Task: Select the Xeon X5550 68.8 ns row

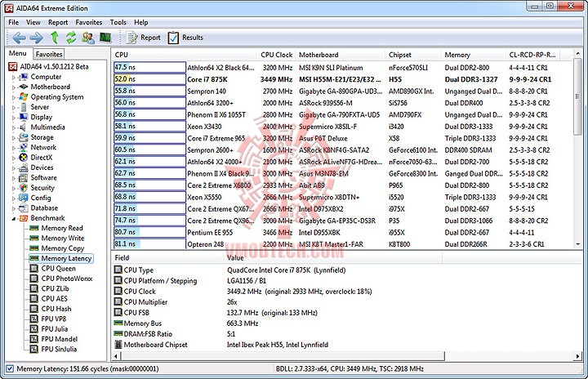Action: tap(342, 198)
